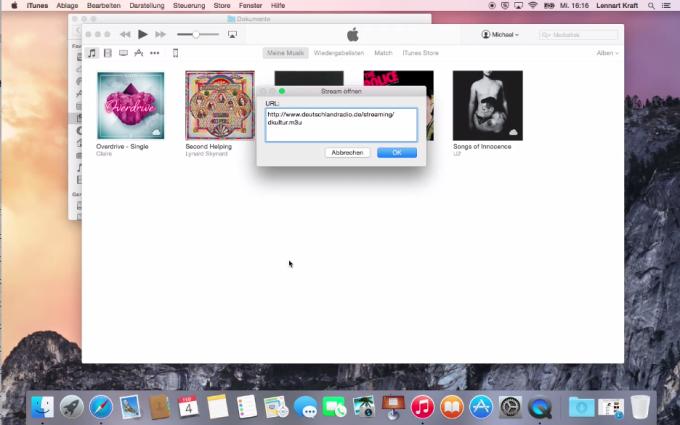Open the Match tab
This screenshot has height=425, width=680.
(383, 53)
